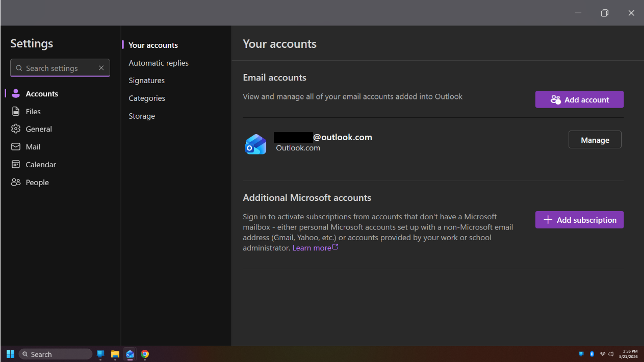Open the Accounts settings section
The image size is (644, 362).
[x=35, y=94]
